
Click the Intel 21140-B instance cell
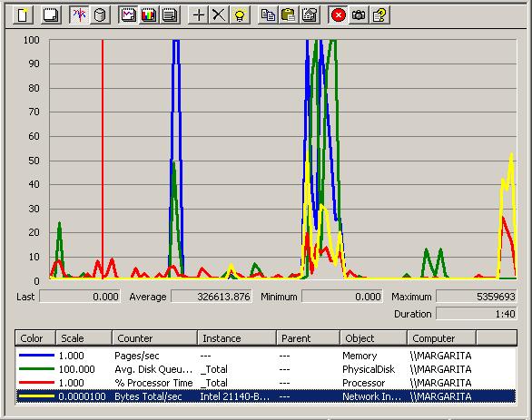[x=235, y=396]
